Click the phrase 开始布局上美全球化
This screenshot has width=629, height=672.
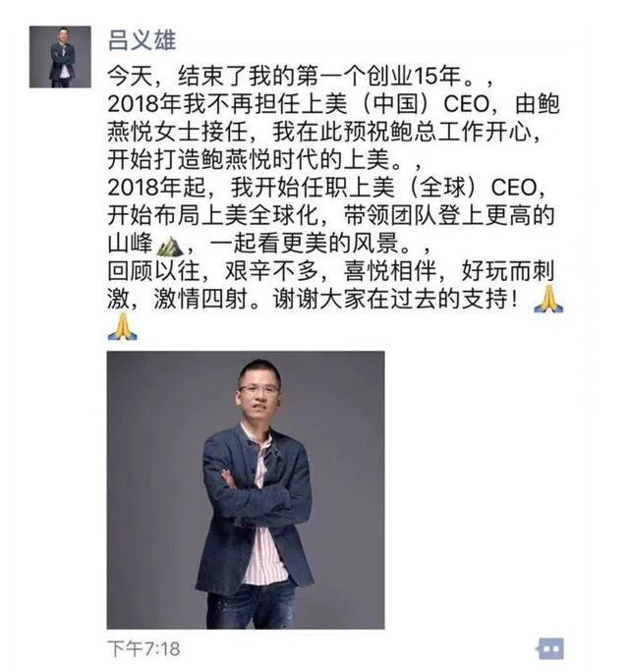212,215
